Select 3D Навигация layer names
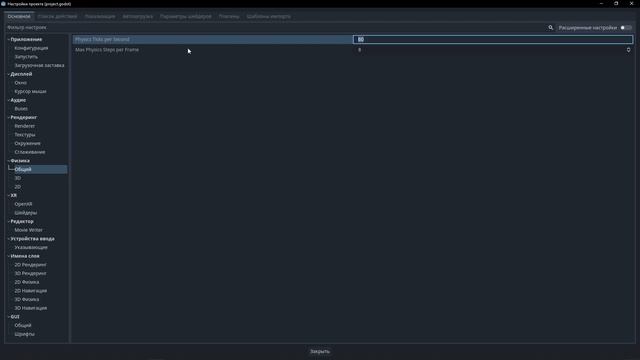This screenshot has width=640, height=360. click(31, 308)
